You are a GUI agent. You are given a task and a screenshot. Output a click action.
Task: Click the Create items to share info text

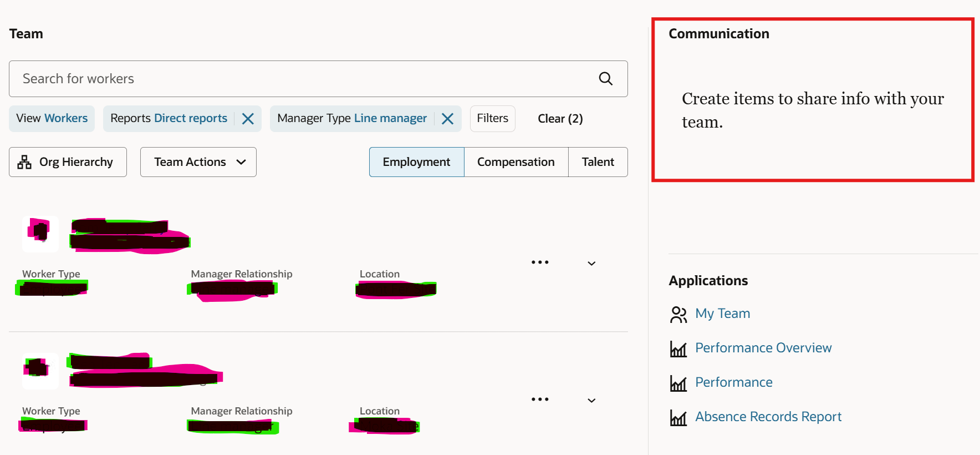pos(813,110)
